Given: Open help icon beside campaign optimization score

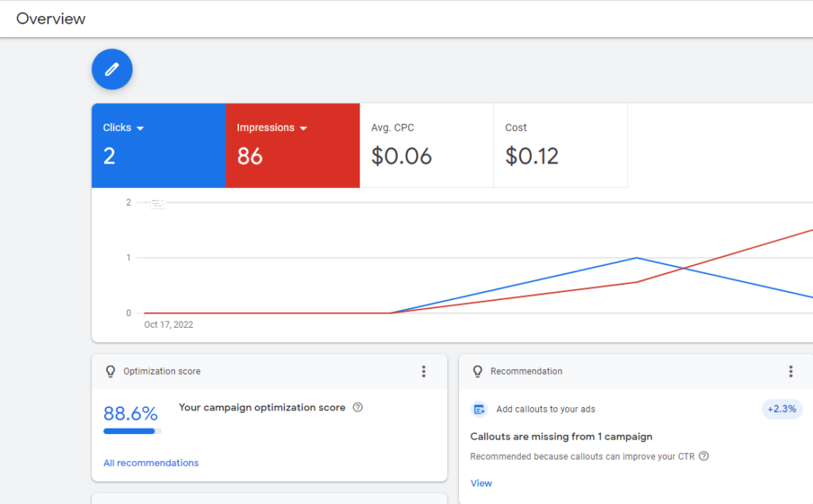Looking at the screenshot, I should [357, 407].
